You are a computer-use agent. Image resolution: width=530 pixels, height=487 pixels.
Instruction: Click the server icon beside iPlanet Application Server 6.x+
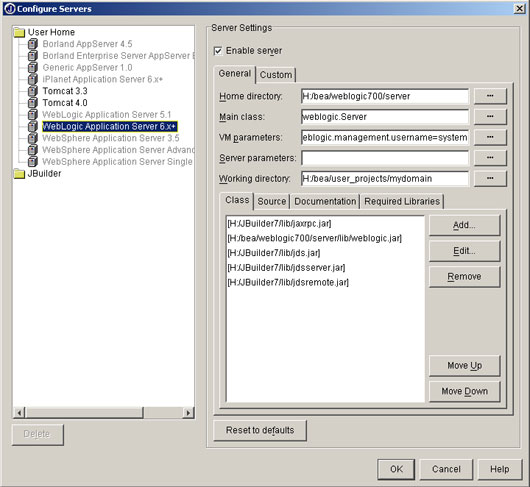tap(32, 79)
